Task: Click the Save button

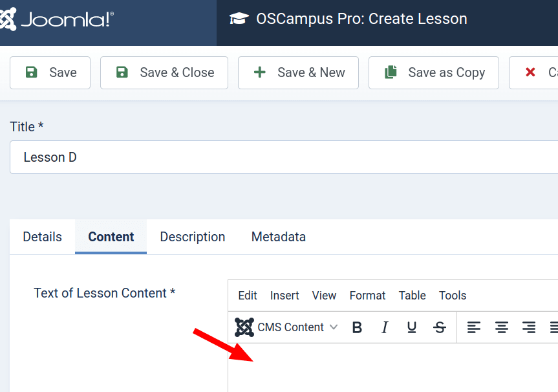Action: [50, 72]
